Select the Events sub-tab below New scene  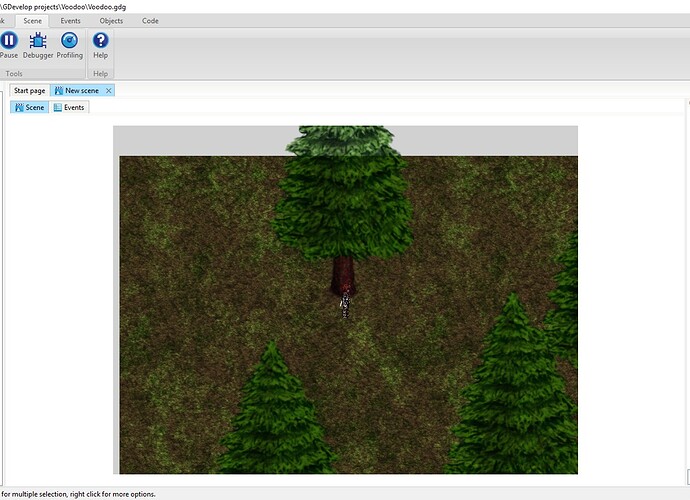[x=69, y=107]
